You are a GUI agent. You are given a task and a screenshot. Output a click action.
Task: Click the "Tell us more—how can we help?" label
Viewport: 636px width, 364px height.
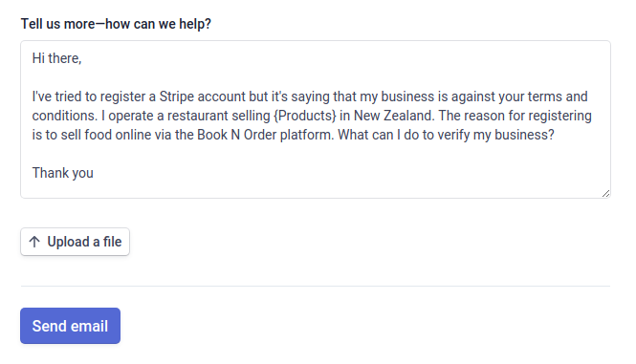116,24
